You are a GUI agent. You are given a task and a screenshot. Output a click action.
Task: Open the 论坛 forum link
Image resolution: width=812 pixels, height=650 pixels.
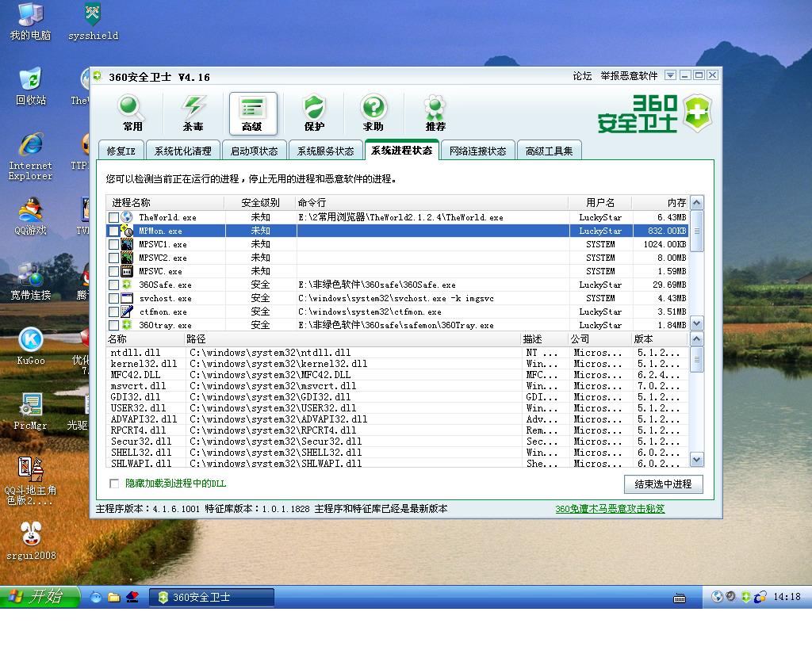(x=582, y=76)
